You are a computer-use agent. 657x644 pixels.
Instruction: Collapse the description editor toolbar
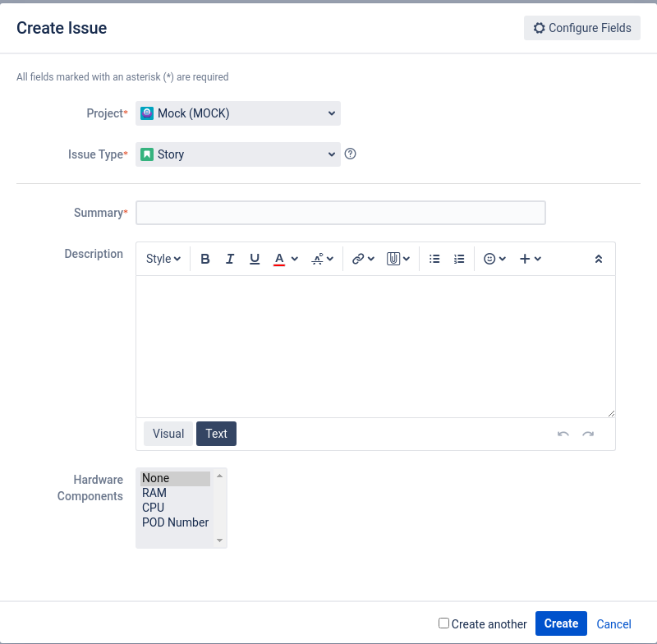click(599, 259)
